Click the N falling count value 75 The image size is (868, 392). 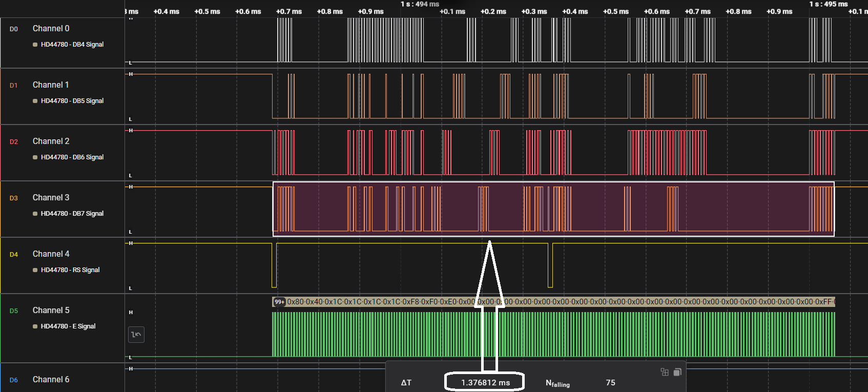point(610,382)
